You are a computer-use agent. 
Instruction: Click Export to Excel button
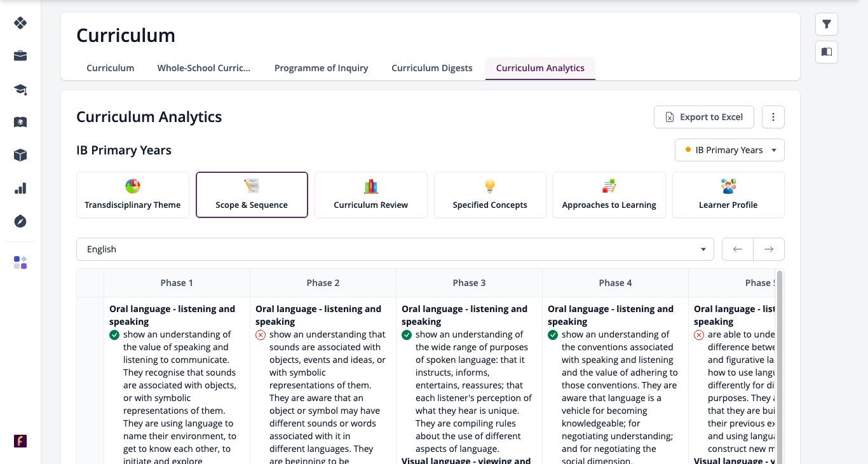pyautogui.click(x=704, y=117)
